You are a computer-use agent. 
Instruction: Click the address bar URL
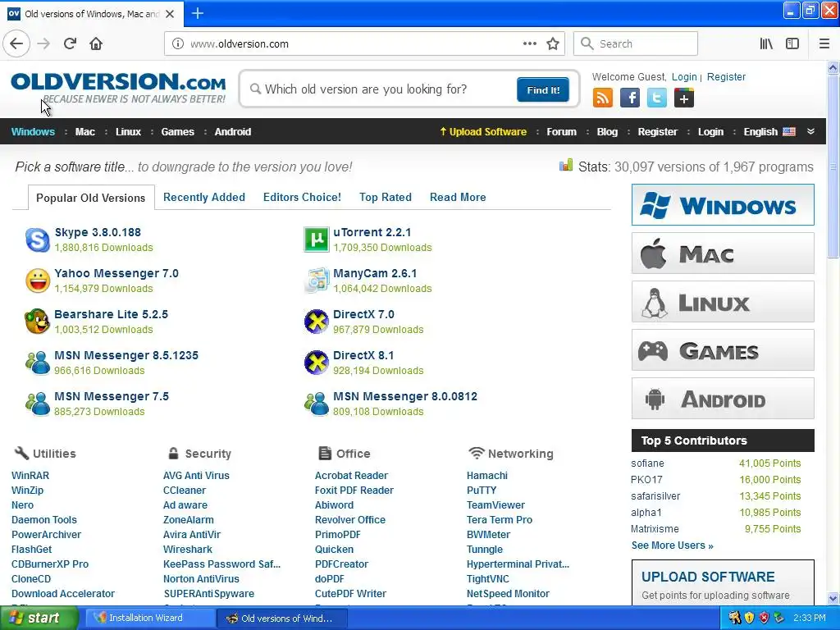[x=240, y=44]
